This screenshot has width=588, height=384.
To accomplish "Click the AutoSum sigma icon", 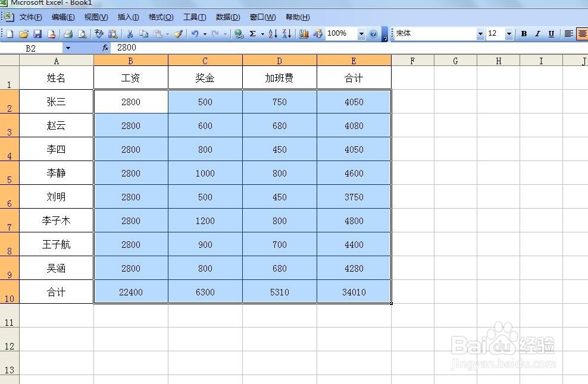I will (253, 34).
